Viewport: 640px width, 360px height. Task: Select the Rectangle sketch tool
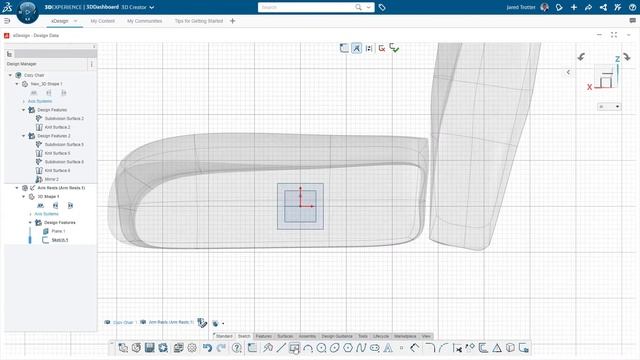click(x=294, y=348)
